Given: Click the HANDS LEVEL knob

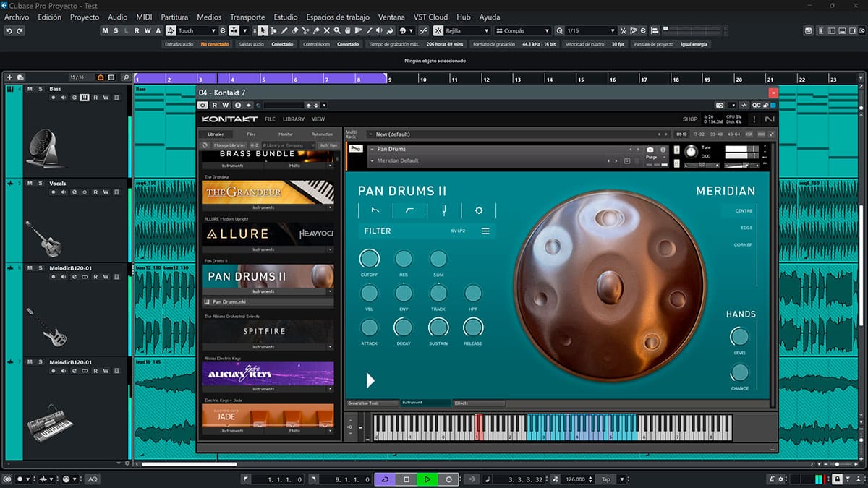Looking at the screenshot, I should [739, 336].
